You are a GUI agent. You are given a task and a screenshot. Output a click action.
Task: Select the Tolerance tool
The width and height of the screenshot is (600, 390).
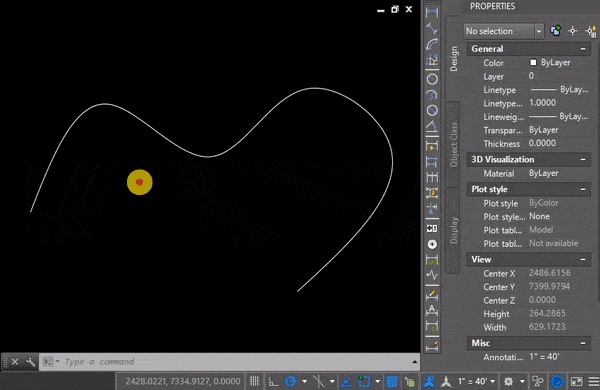point(432,228)
